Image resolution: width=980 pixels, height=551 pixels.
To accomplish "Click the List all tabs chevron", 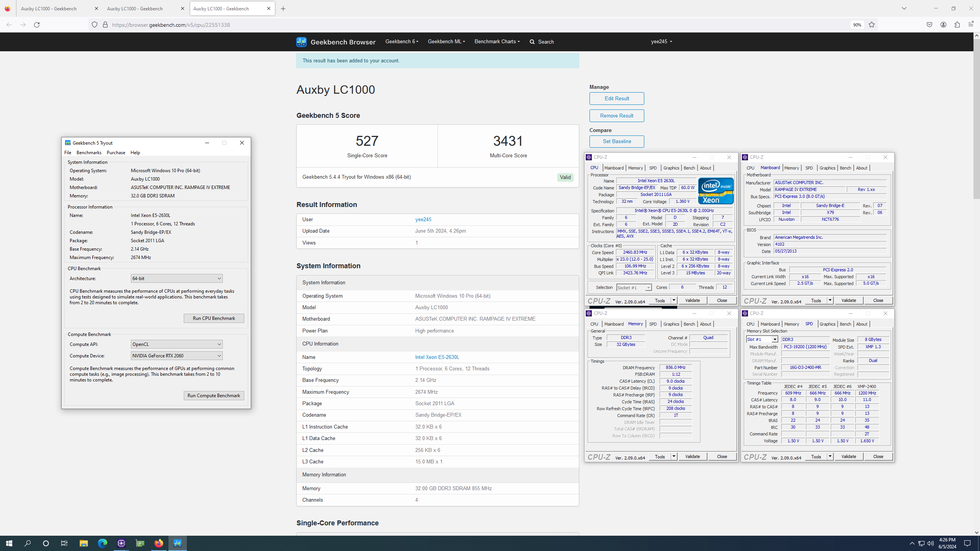I will (904, 8).
